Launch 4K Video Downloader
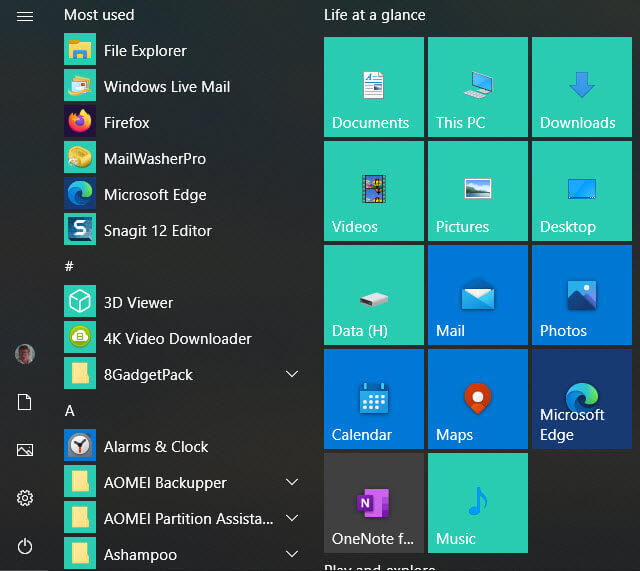Screen dimensions: 640x571 (184, 338)
